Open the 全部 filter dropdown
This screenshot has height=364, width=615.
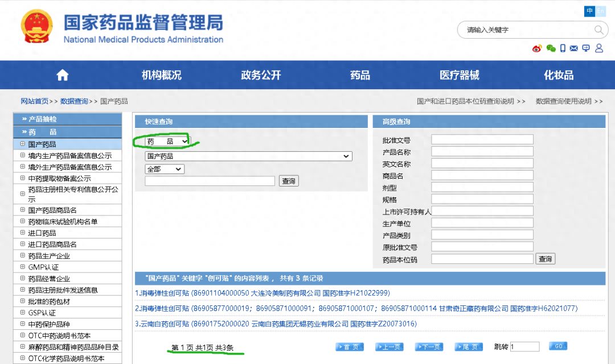[x=164, y=169]
